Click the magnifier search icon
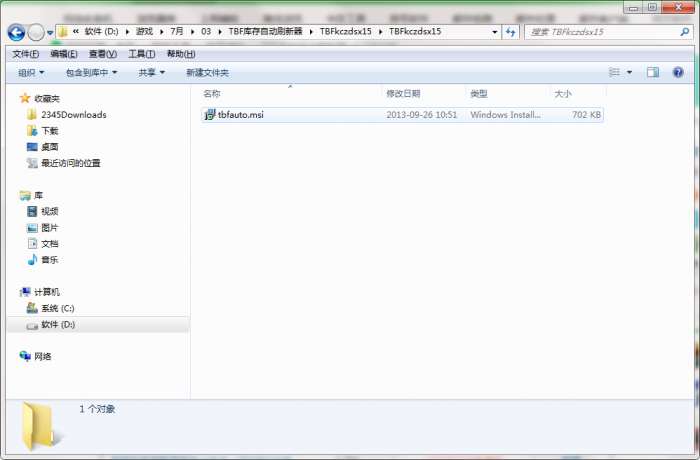700x460 pixels. pyautogui.click(x=684, y=32)
